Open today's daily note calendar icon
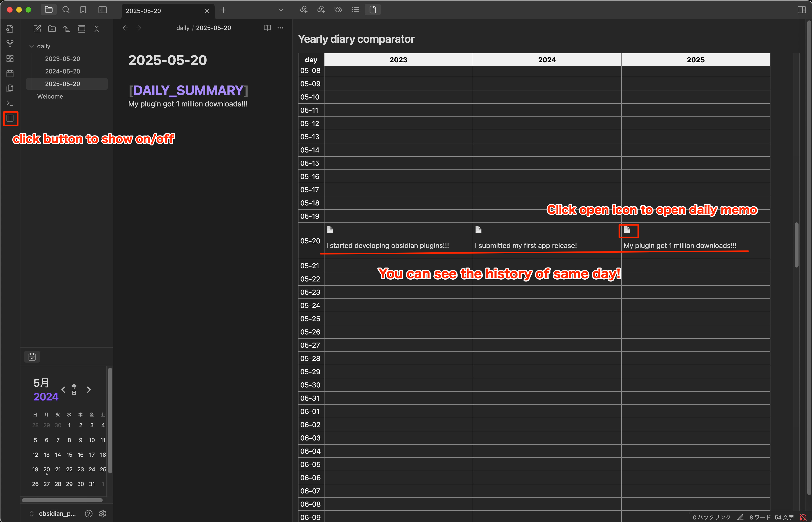This screenshot has width=812, height=522. point(10,73)
